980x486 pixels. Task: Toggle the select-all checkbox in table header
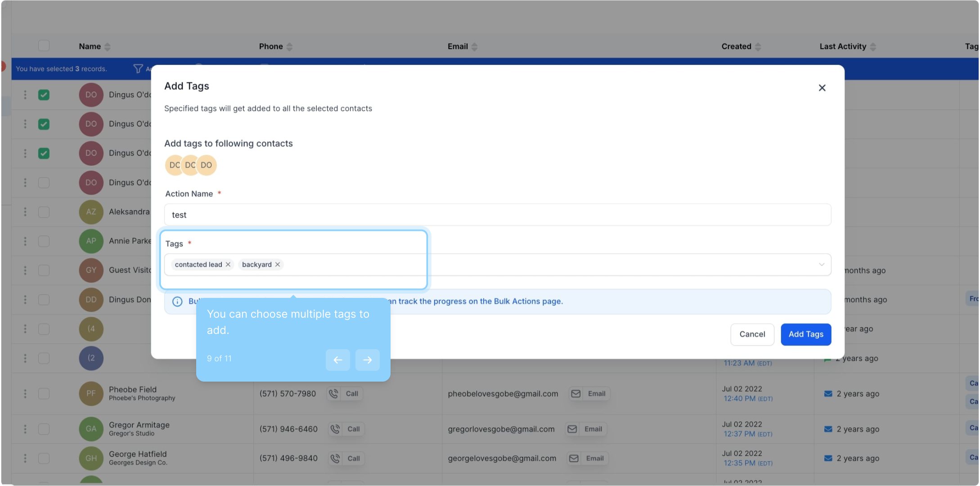pos(44,46)
